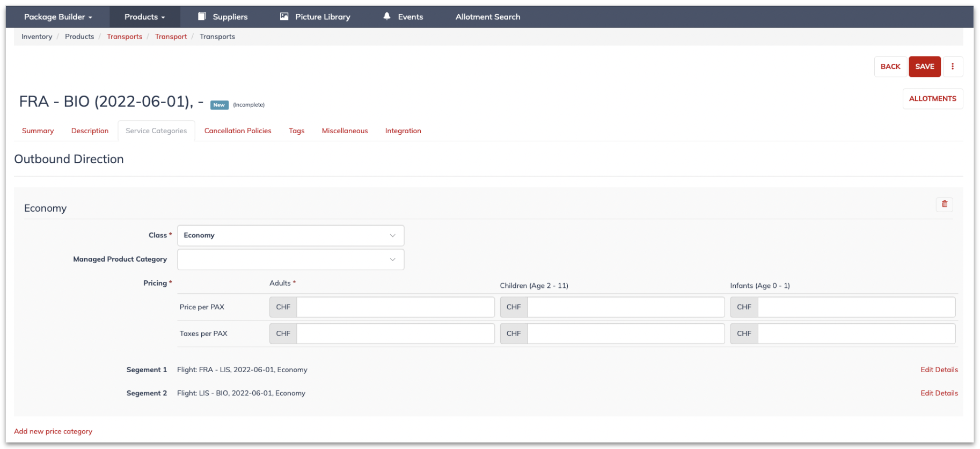Click the Products breadcrumb item
The height and width of the screenshot is (449, 980).
[x=79, y=37]
